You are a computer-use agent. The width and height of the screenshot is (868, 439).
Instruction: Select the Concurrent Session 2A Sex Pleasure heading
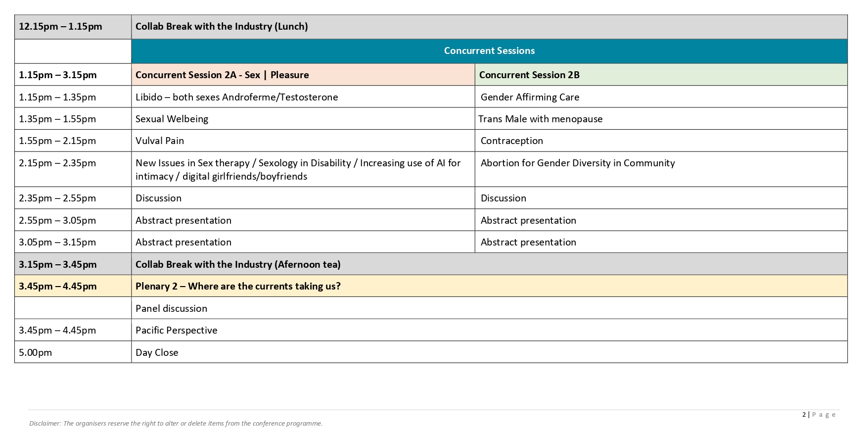[x=222, y=75]
